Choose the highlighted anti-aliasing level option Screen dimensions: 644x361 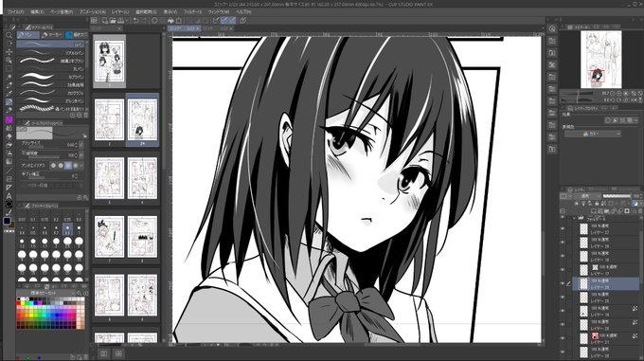pyautogui.click(x=68, y=165)
